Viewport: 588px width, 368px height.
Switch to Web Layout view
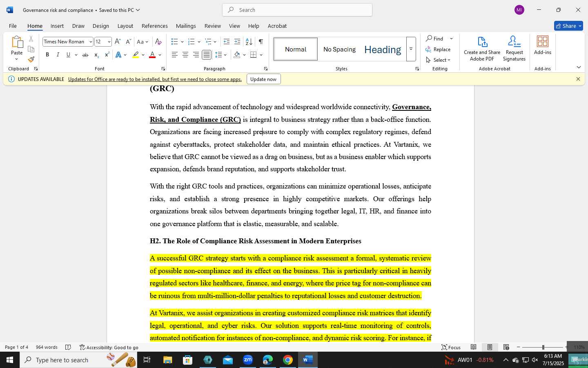506,347
